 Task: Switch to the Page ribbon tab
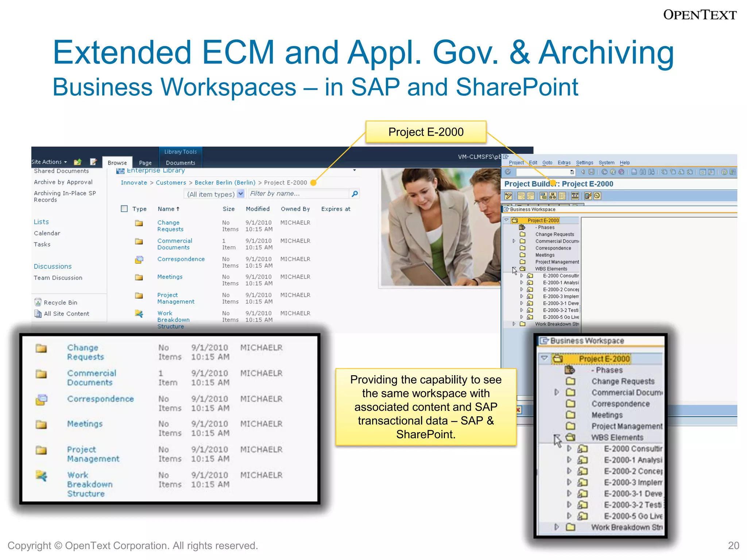(x=145, y=163)
